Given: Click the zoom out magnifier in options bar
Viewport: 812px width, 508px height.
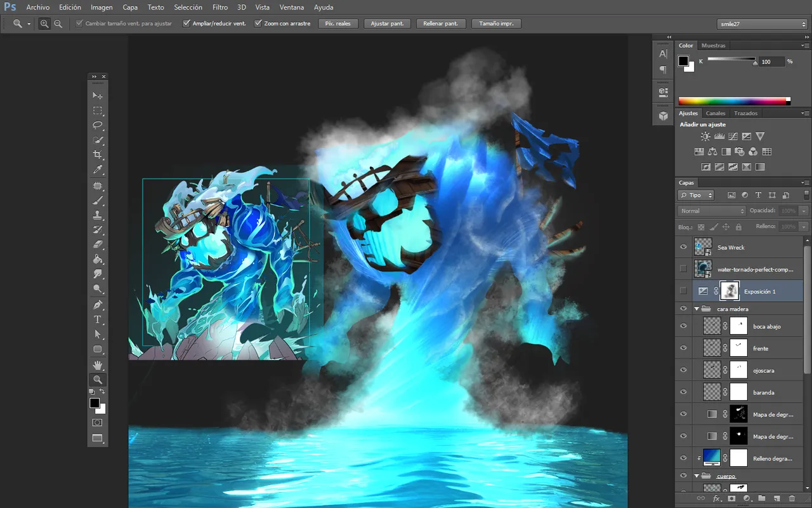Looking at the screenshot, I should (x=58, y=23).
